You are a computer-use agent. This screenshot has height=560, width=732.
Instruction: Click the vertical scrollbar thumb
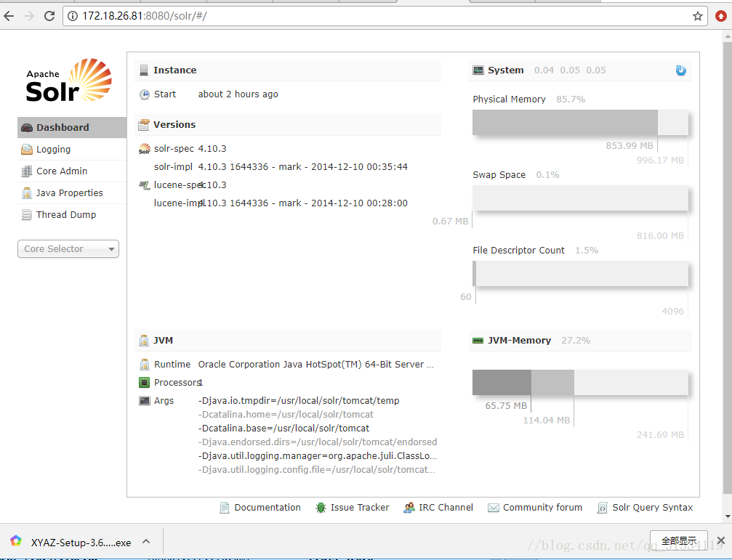[728, 267]
